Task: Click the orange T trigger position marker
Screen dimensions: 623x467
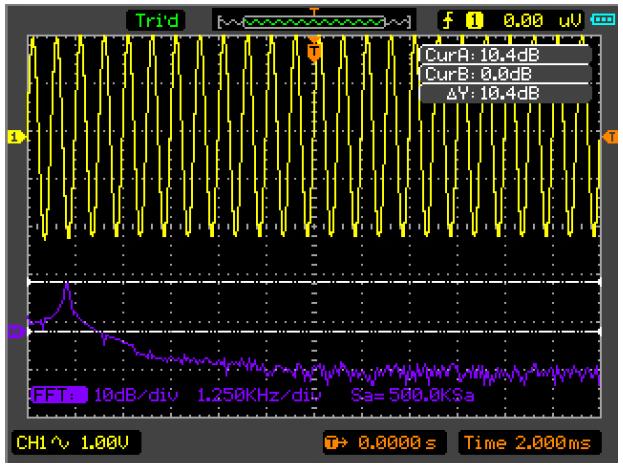Action: (x=314, y=51)
